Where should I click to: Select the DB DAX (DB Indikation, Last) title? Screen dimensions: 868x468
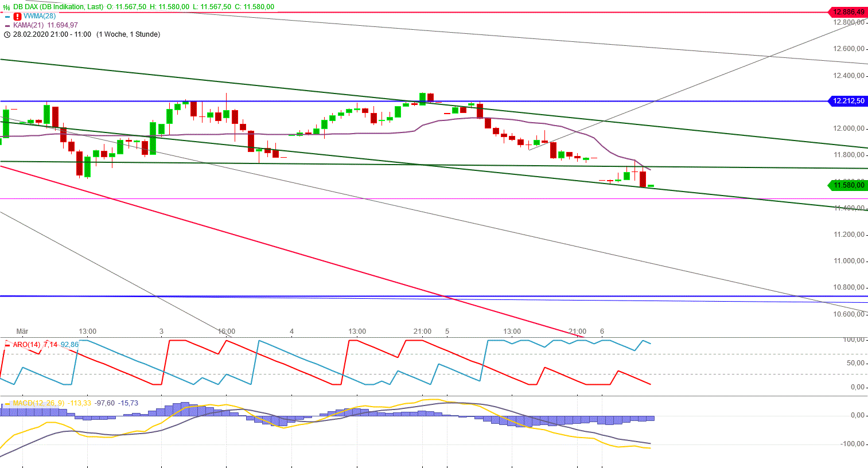point(59,7)
